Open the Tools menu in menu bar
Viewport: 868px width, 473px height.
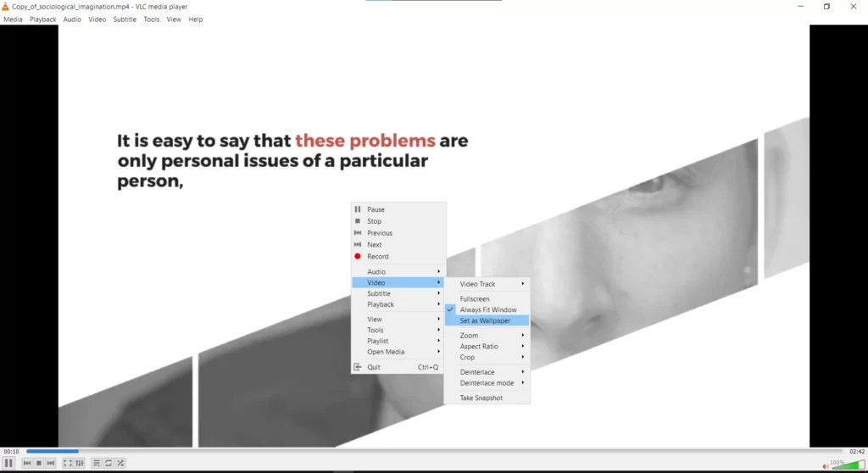pyautogui.click(x=151, y=19)
